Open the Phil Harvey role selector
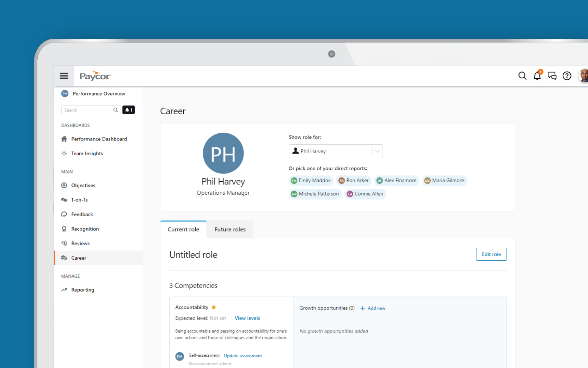The image size is (588, 368). [x=336, y=151]
